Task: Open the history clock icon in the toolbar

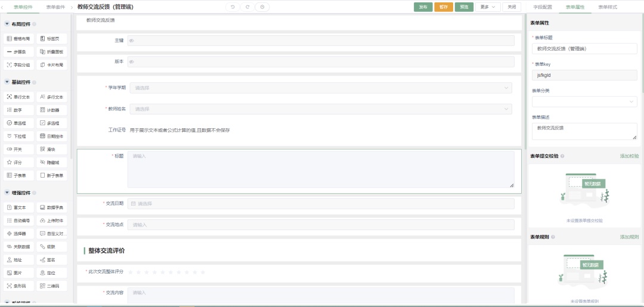Action: [262, 7]
